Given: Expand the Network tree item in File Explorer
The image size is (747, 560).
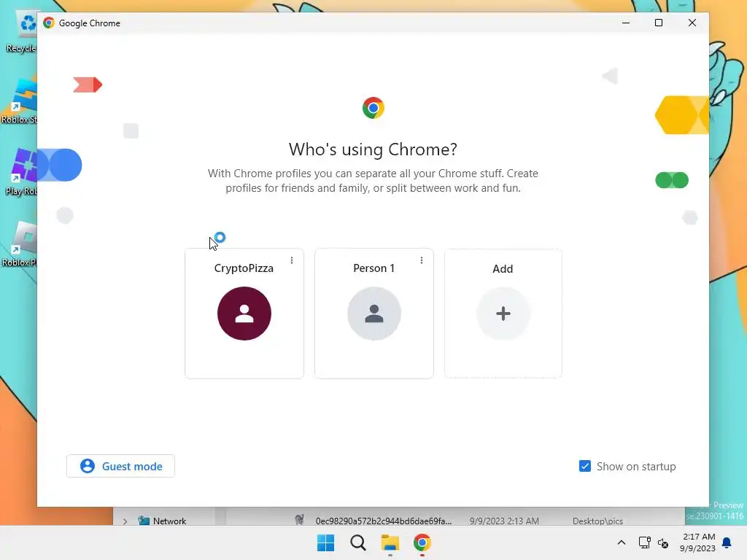Looking at the screenshot, I should pos(125,521).
